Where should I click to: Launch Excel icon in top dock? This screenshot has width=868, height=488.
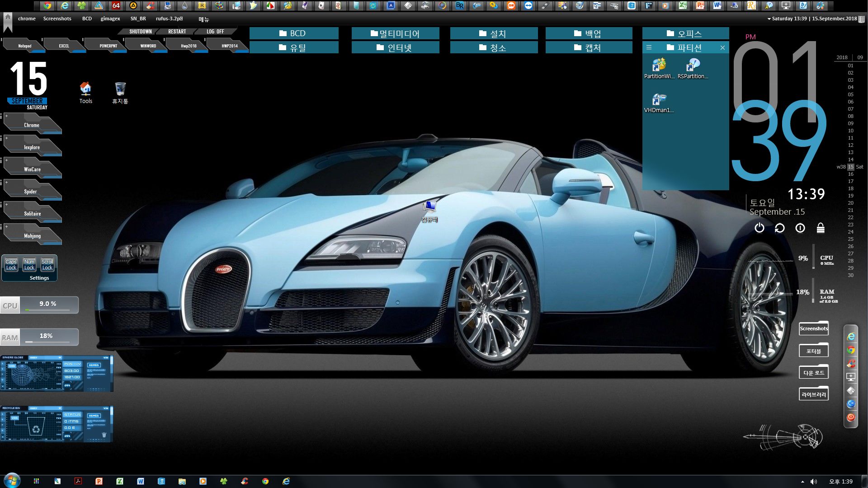click(x=683, y=5)
